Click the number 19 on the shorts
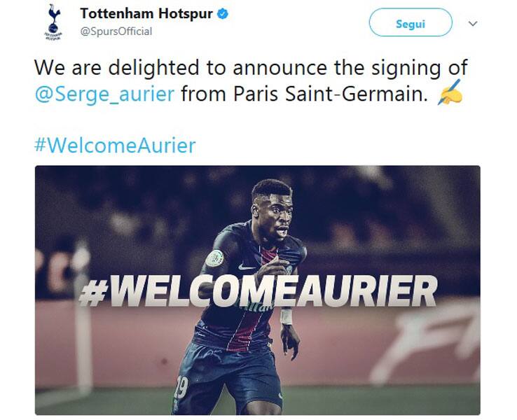The height and width of the screenshot is (420, 517). (x=181, y=387)
